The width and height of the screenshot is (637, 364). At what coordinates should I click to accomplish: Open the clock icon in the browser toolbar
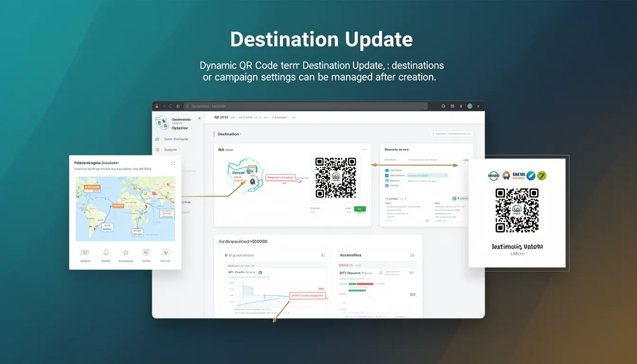pyautogui.click(x=443, y=106)
